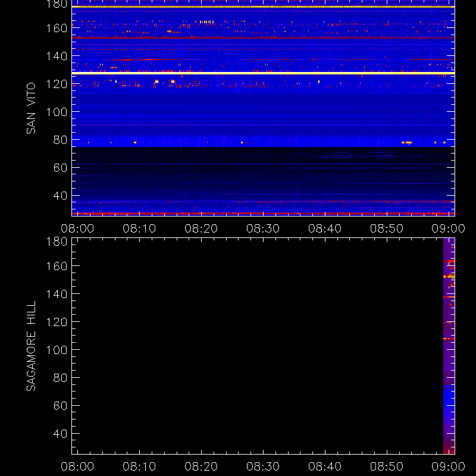Screen dimensions: 476x476
Task: Select the 120 label on San Vito axis
Action: (57, 84)
